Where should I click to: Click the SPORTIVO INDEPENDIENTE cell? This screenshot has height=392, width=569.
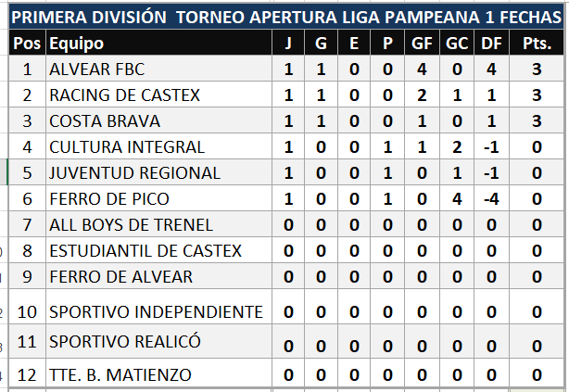coord(156,311)
